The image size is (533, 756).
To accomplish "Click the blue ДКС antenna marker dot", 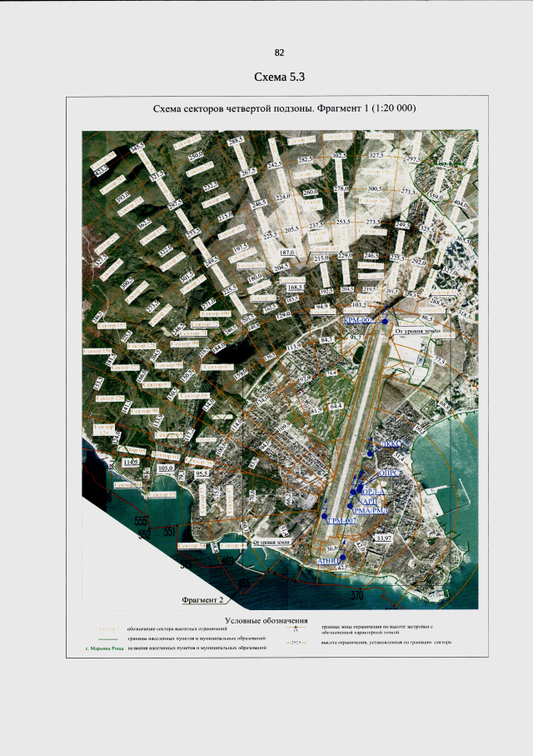I will point(370,453).
